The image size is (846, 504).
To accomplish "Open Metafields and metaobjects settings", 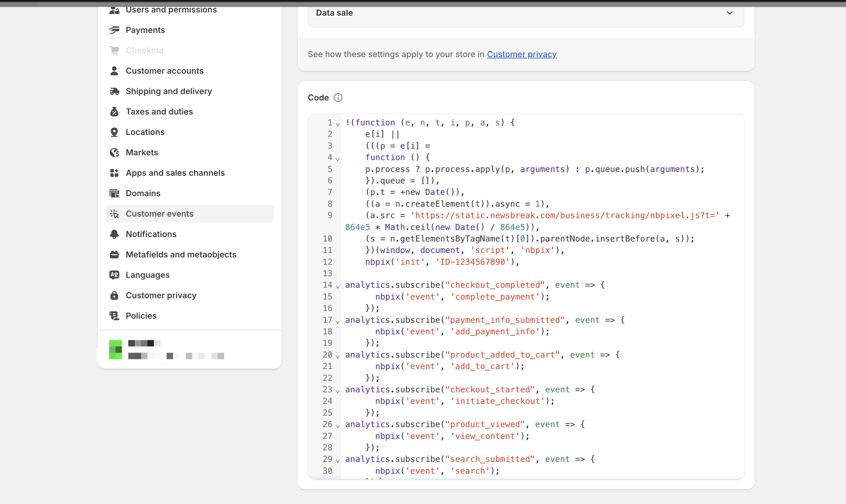I will pos(181,254).
